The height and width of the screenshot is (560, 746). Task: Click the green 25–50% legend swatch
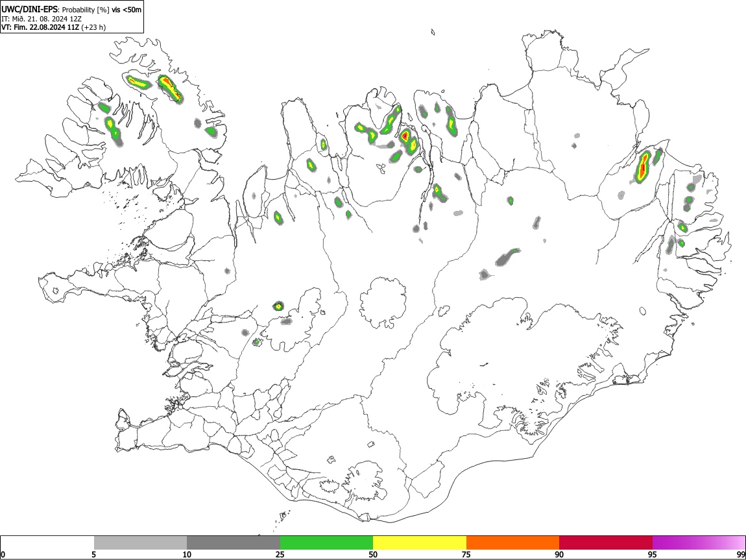pos(326,543)
